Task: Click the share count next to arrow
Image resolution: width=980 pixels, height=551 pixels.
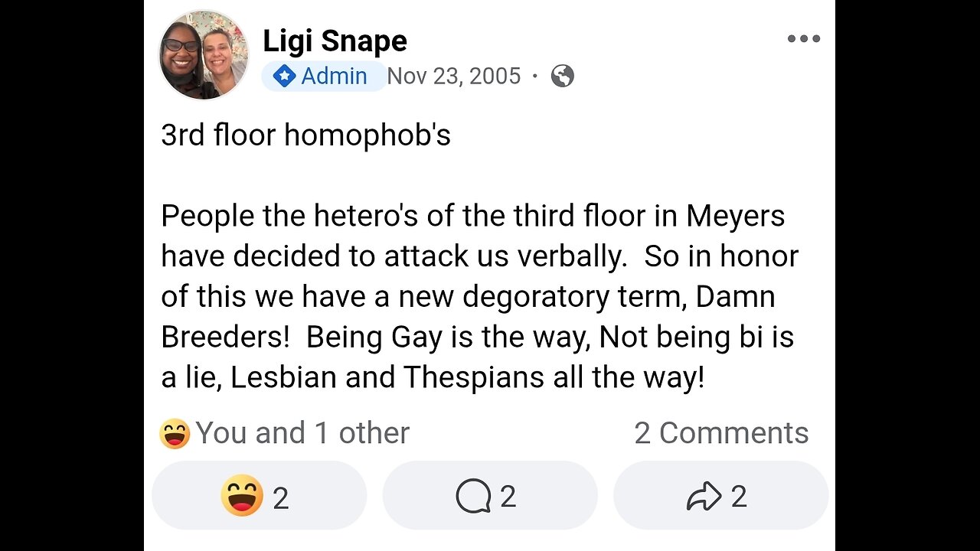Action: [x=739, y=497]
